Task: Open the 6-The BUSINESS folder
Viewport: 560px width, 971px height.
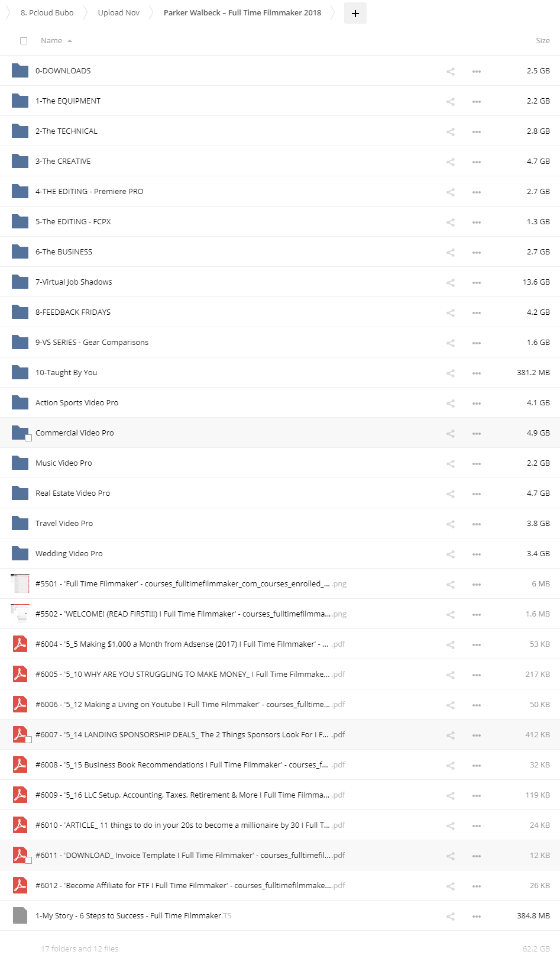Action: point(64,251)
